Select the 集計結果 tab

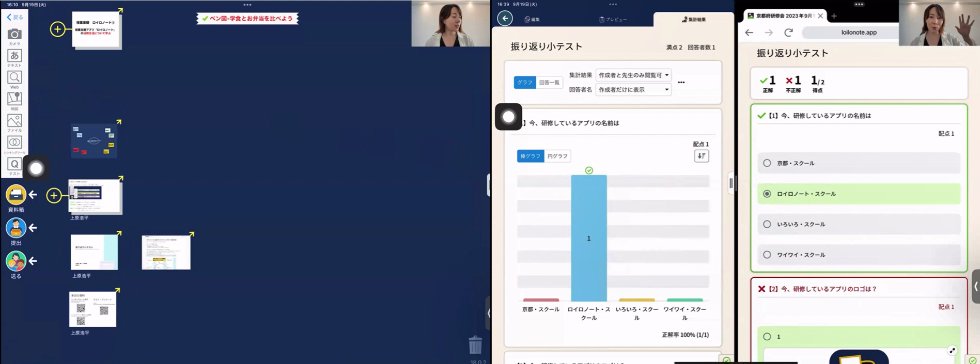coord(694,20)
